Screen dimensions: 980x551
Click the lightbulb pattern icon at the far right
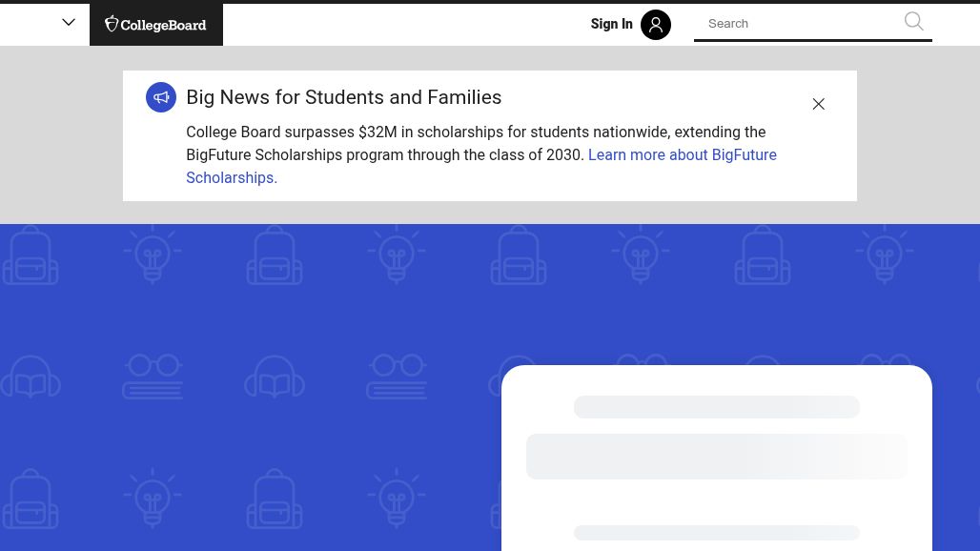point(884,254)
